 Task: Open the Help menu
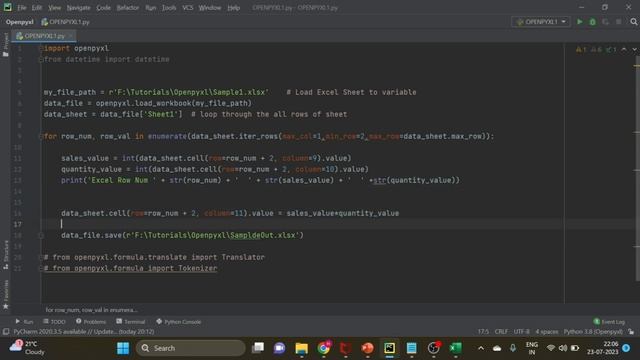pos(233,8)
